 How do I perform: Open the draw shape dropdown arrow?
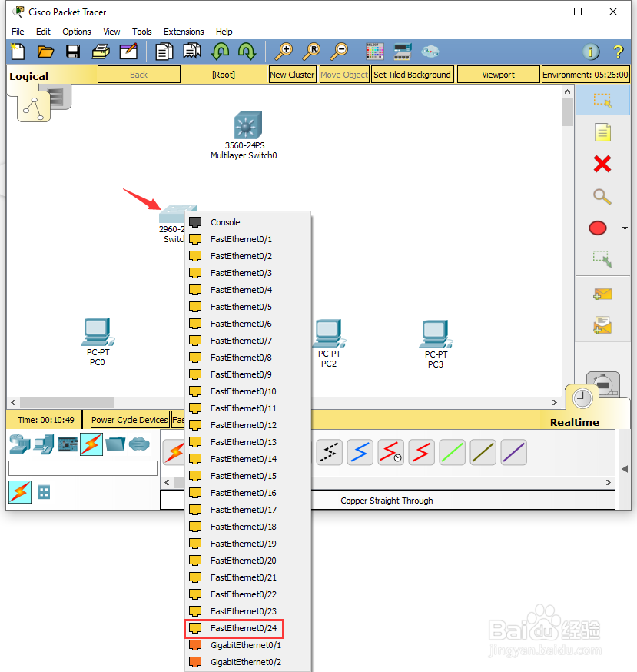pos(625,228)
